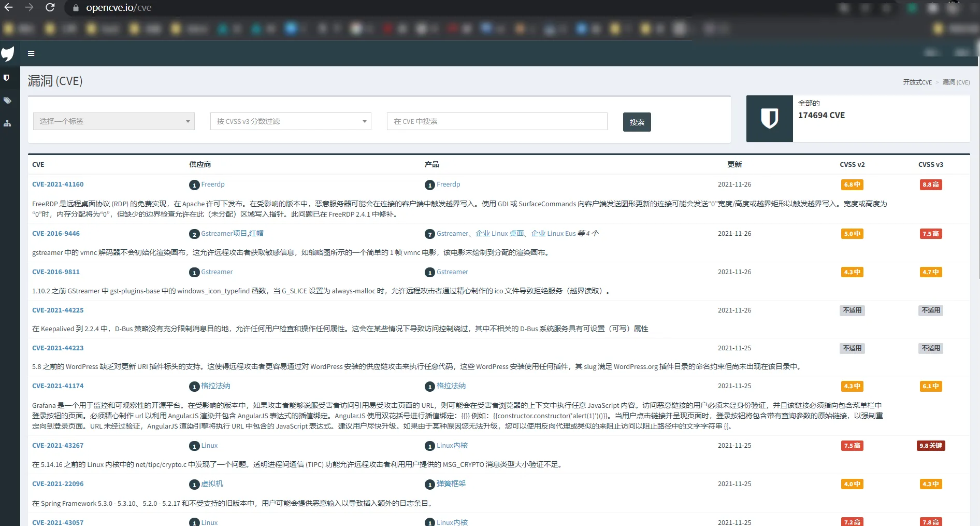The width and height of the screenshot is (980, 526).
Task: Click 8.8 高 CVSS v3 badge
Action: click(x=931, y=184)
